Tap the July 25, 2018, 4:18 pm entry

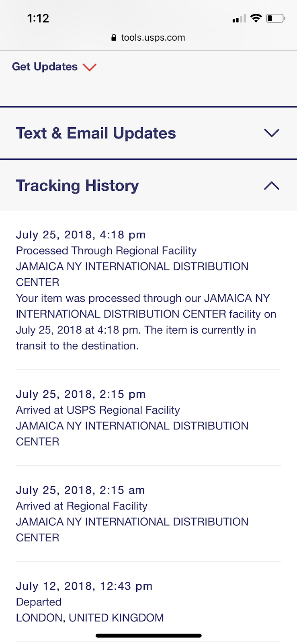(81, 235)
